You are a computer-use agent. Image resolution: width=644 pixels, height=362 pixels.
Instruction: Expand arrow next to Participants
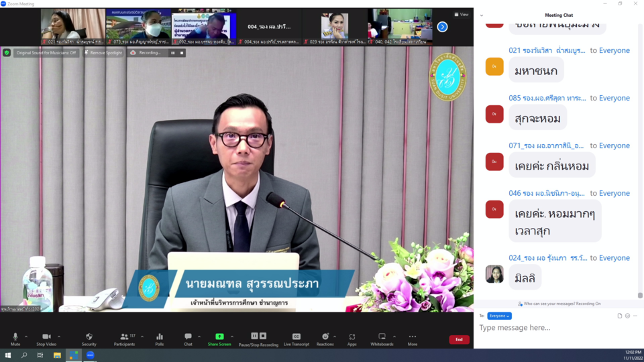coord(142,337)
